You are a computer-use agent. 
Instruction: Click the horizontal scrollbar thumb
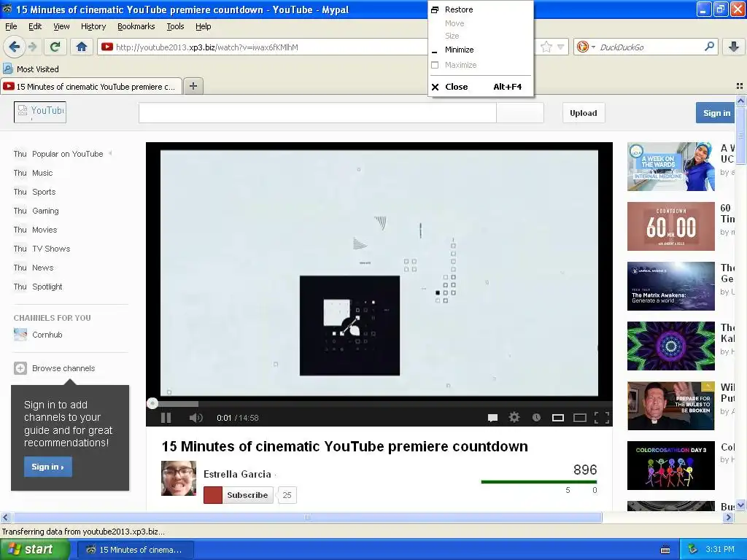(307, 517)
